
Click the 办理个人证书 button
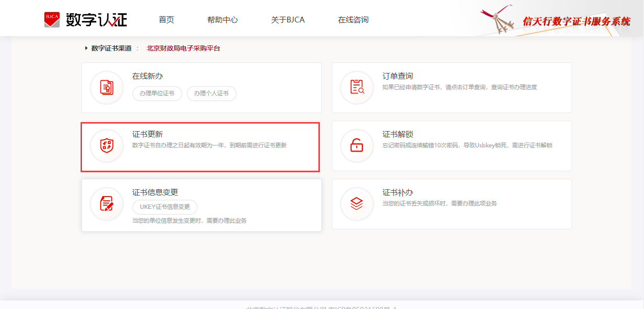[212, 93]
